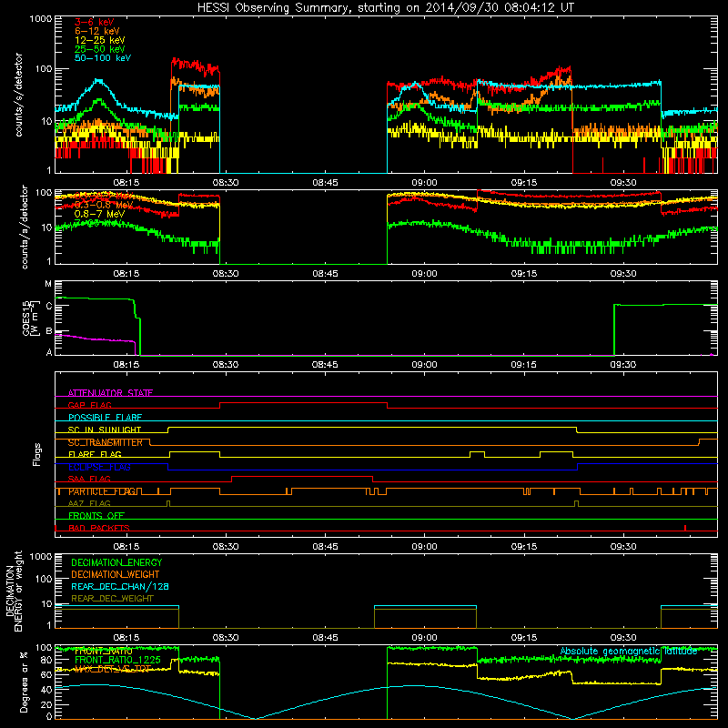Click the green GOES curve step-up near 09:29
This screenshot has height=728, width=728.
613,329
